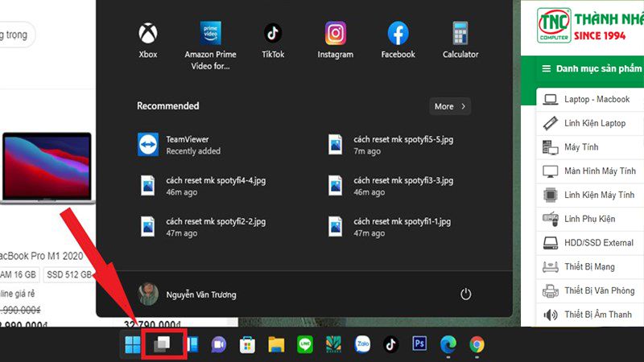Click the Windows Start button on taskbar
This screenshot has width=644, height=362.
132,345
